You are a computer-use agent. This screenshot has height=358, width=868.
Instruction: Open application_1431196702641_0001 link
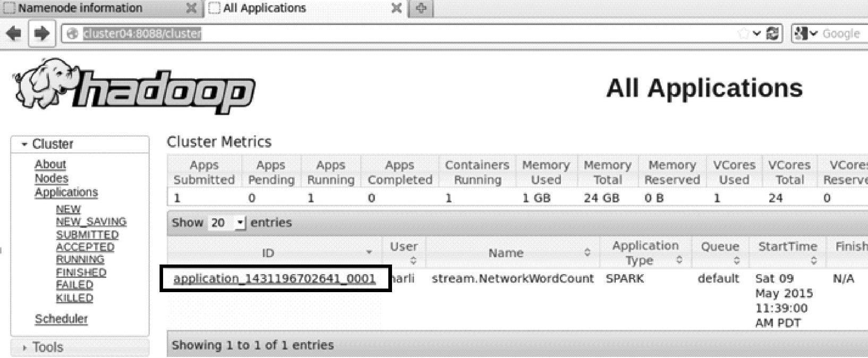tap(275, 279)
